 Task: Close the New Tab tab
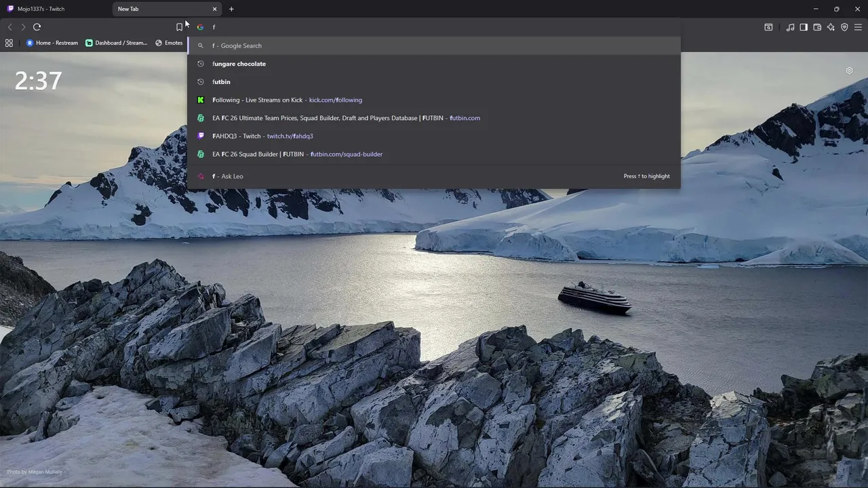[215, 9]
